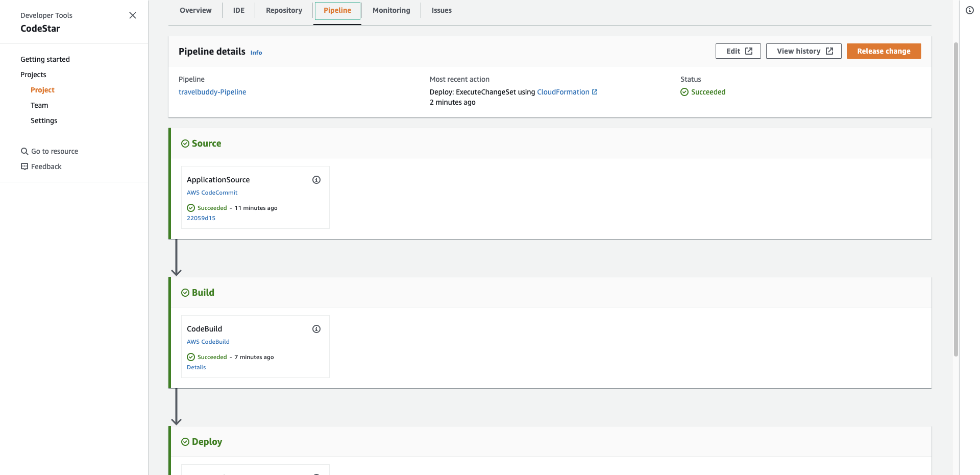980x475 pixels.
Task: Click the Build stage heading
Action: pos(203,293)
